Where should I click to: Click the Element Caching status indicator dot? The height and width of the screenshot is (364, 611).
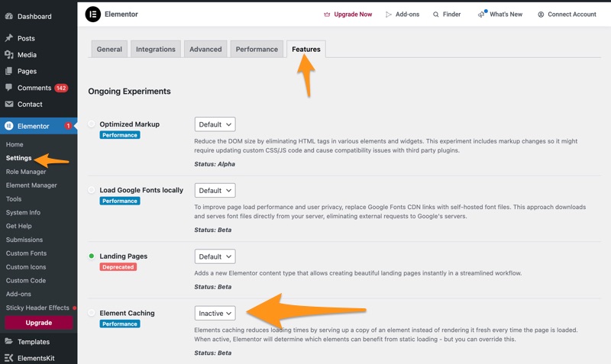click(x=91, y=313)
